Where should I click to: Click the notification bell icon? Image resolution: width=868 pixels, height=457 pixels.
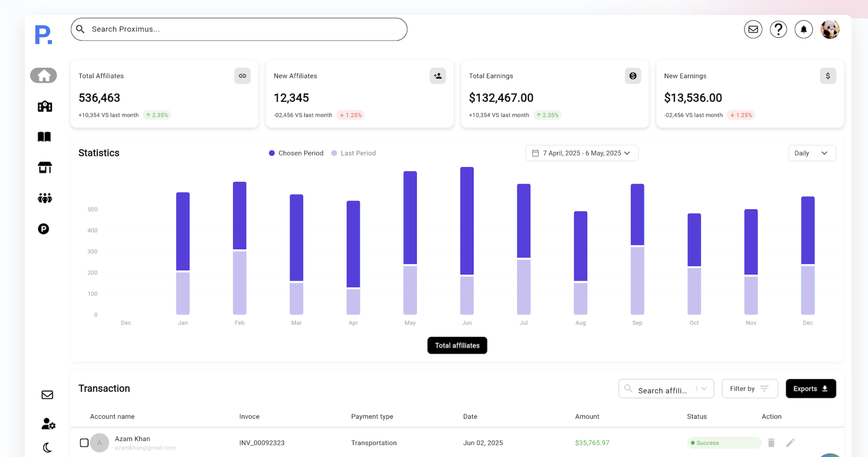(x=803, y=29)
